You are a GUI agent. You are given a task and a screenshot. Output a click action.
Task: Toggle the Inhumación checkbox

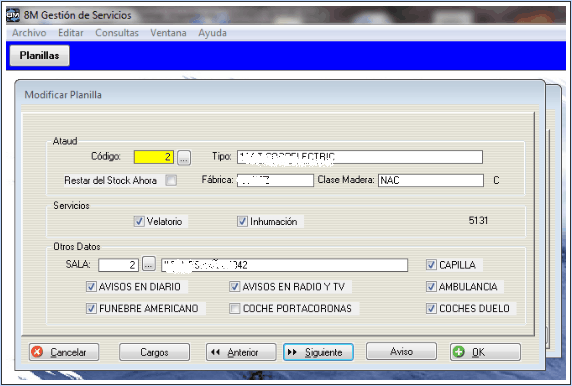242,221
